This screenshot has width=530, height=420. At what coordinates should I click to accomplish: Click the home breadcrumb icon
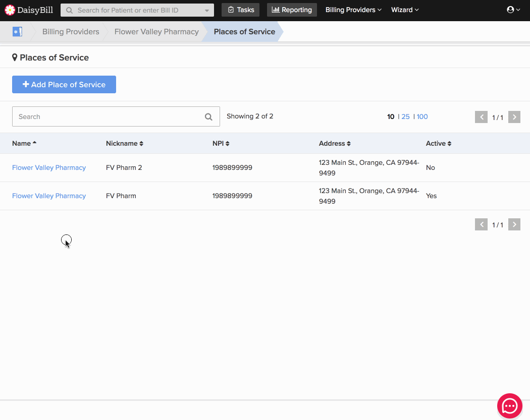(17, 32)
